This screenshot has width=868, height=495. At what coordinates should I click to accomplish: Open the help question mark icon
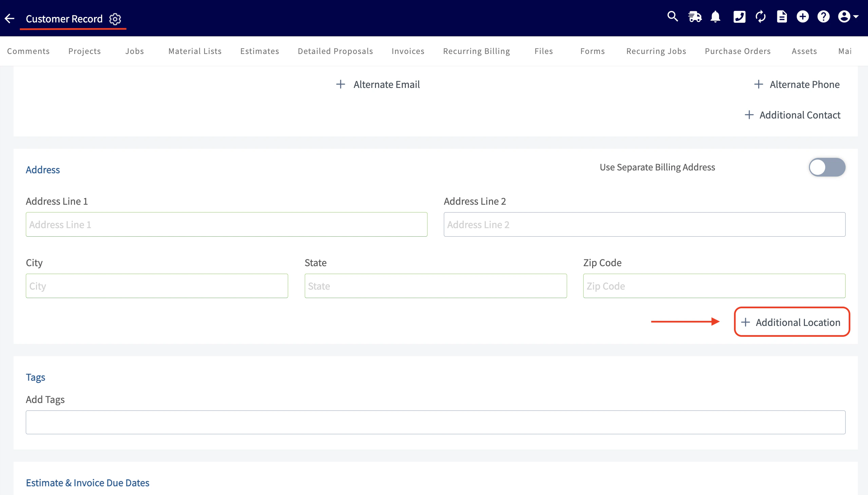click(x=824, y=17)
